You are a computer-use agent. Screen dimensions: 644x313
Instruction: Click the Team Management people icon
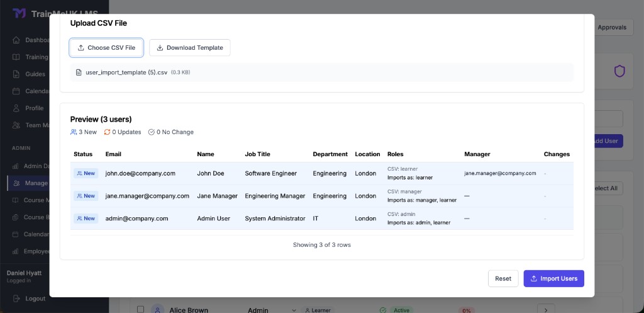pos(16,125)
